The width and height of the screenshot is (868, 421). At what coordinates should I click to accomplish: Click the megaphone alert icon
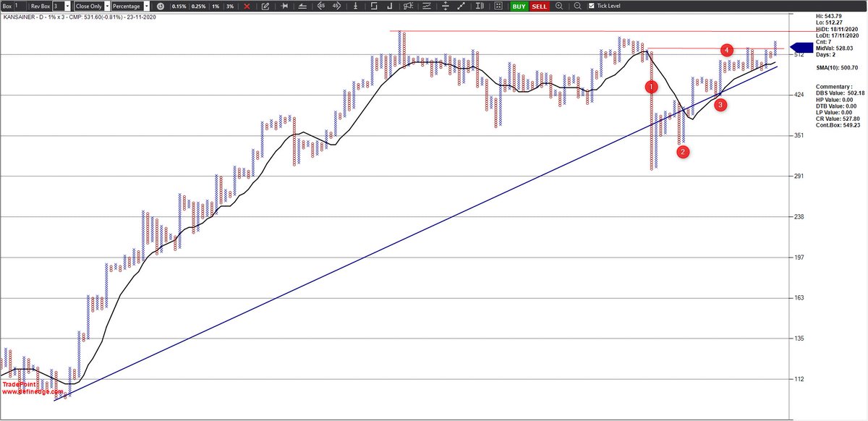(408, 5)
